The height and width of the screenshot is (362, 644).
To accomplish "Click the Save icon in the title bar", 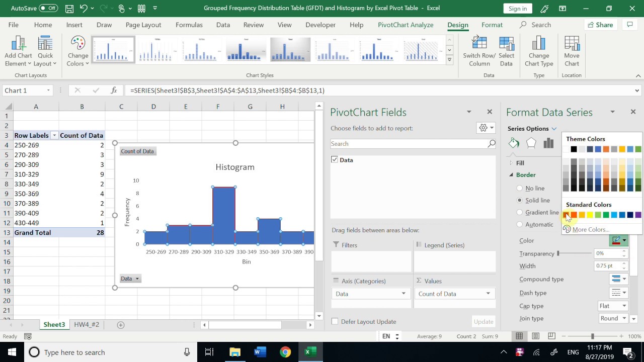I will click(69, 9).
